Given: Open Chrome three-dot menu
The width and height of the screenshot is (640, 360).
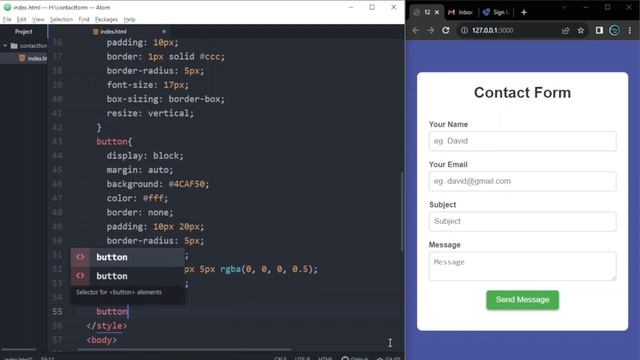Looking at the screenshot, I should click(630, 30).
